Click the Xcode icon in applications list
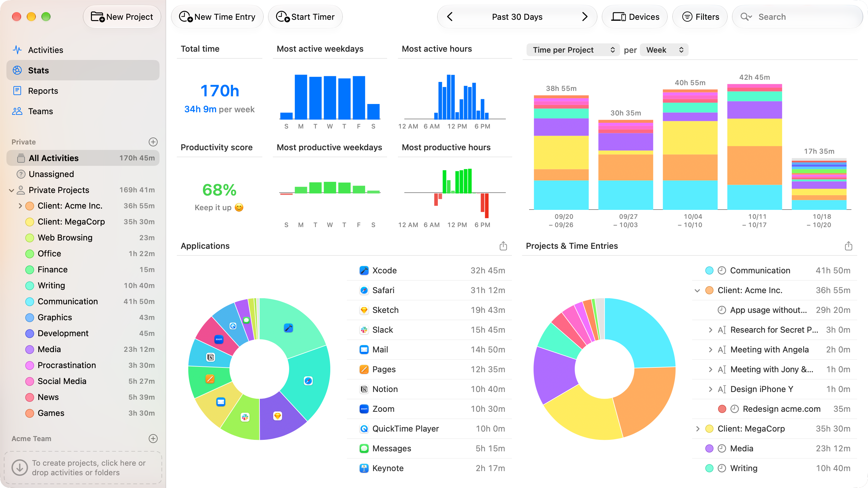Screen dimensions: 868x488 pos(364,270)
